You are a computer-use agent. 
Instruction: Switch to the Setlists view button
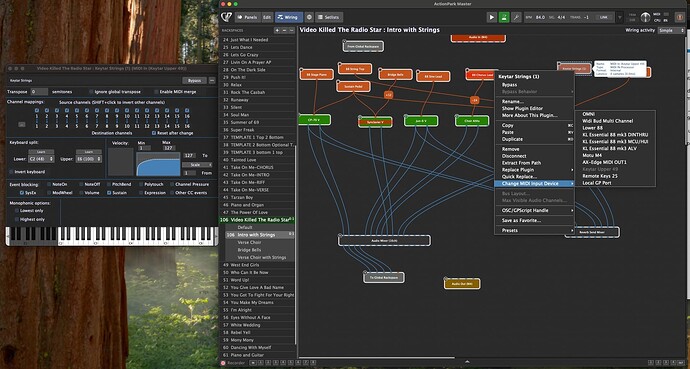pos(329,17)
